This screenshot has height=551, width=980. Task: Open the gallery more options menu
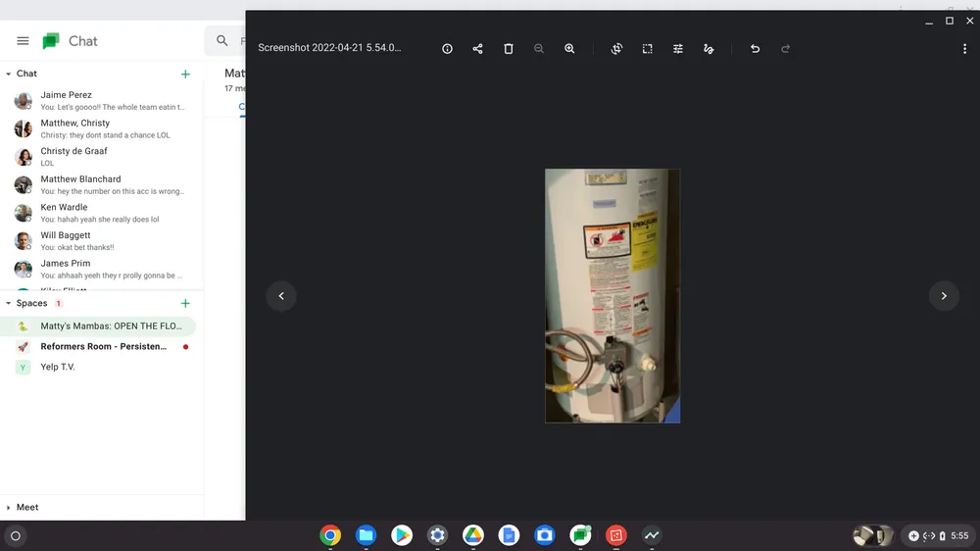(964, 49)
